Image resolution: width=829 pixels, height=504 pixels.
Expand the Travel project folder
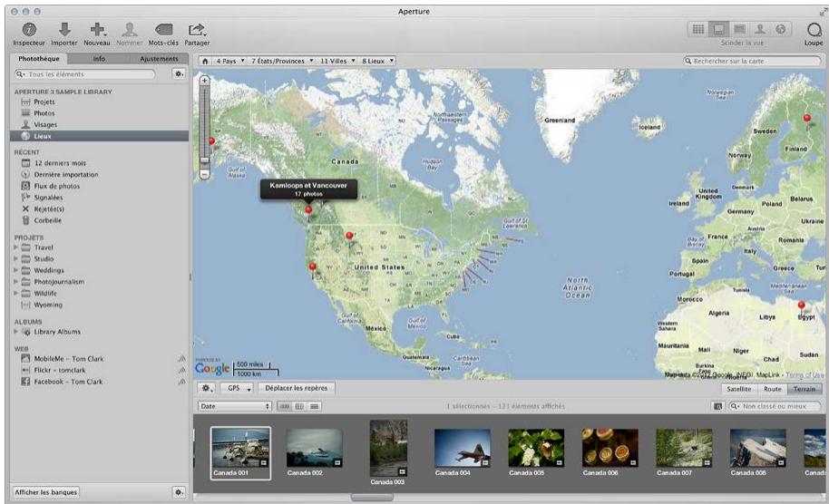[15, 247]
